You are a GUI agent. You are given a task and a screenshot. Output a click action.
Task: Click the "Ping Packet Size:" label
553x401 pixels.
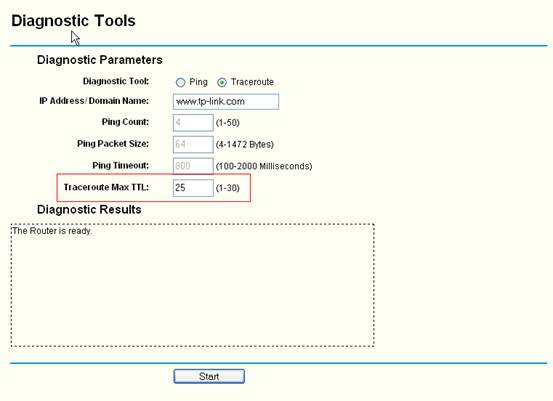tap(113, 144)
